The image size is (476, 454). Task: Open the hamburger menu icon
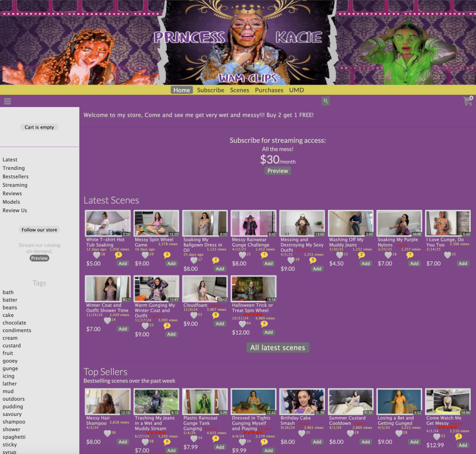(7, 101)
